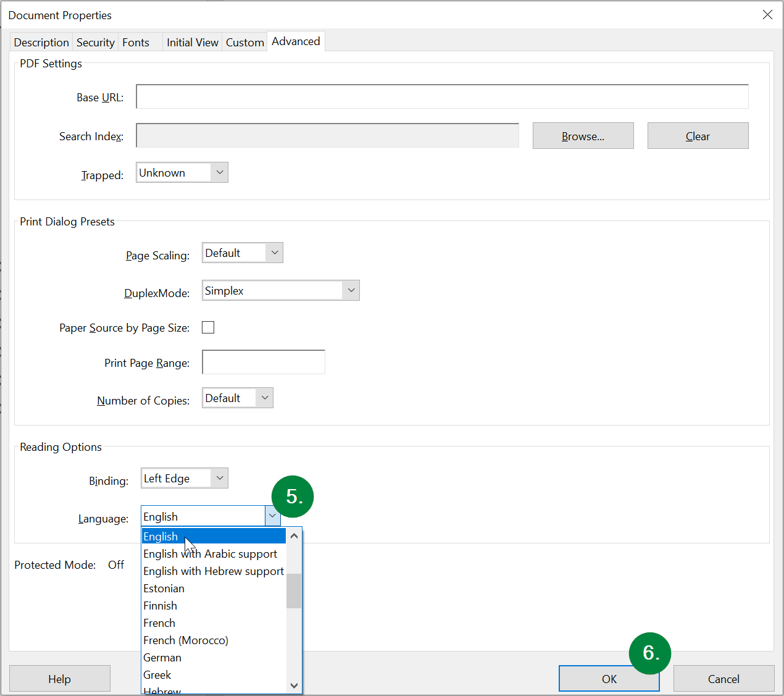Click into the Base URL field

pos(442,97)
